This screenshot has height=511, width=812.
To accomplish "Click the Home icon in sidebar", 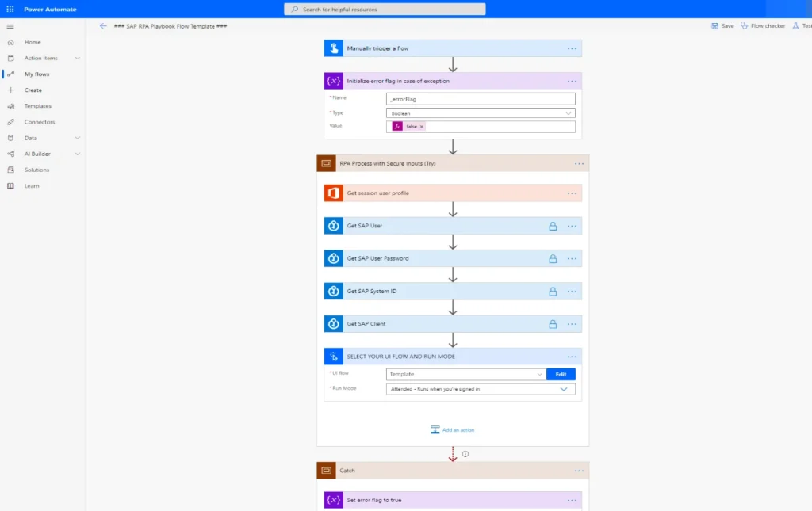I will pos(11,42).
